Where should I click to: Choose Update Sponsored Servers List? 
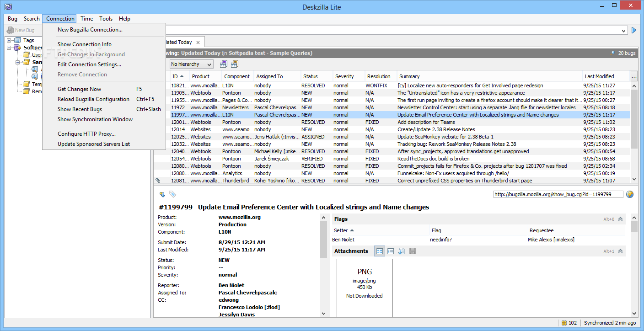pyautogui.click(x=104, y=144)
